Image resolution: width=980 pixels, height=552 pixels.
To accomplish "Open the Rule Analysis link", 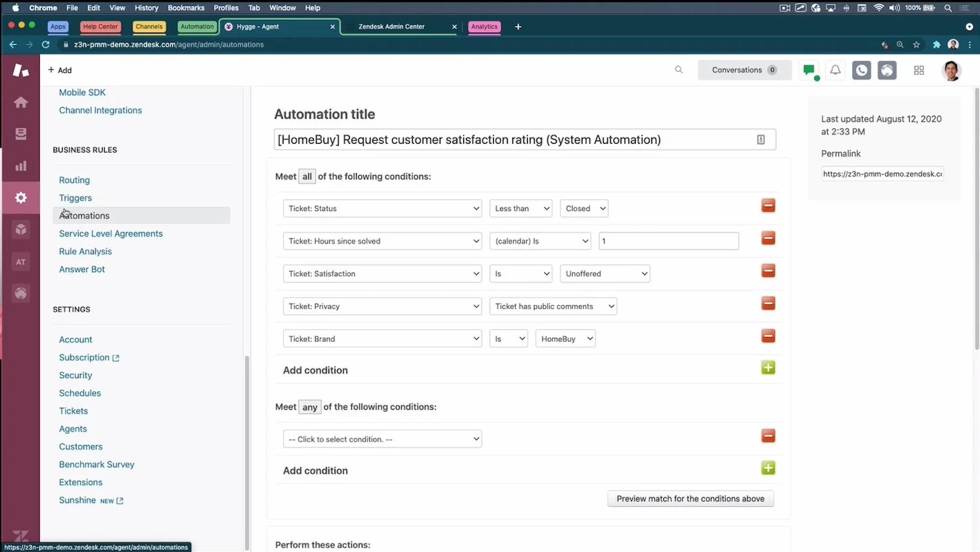I will [86, 252].
